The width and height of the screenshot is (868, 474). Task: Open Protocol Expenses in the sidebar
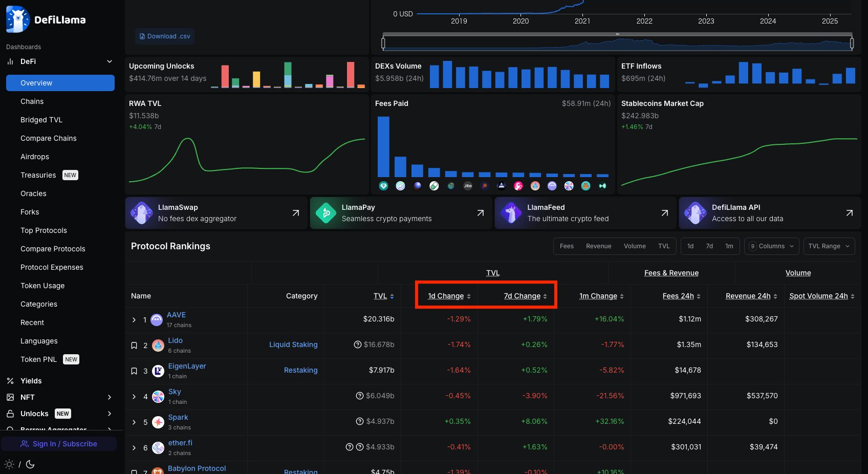coord(60,267)
